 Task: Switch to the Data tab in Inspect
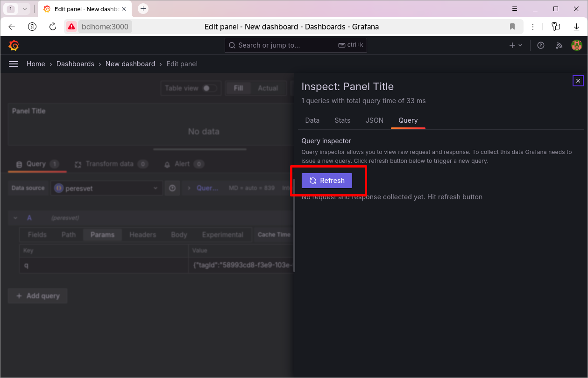pyautogui.click(x=312, y=120)
